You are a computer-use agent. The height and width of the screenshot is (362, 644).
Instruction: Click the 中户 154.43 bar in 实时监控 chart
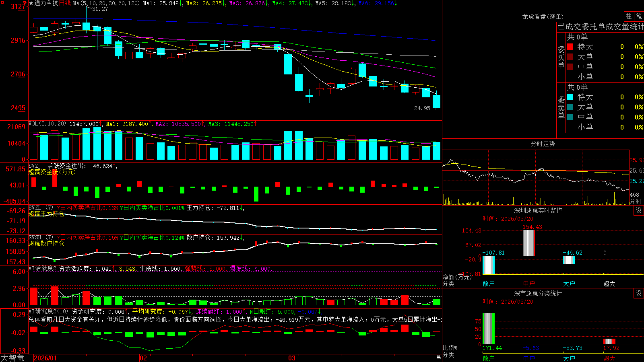[x=528, y=243]
